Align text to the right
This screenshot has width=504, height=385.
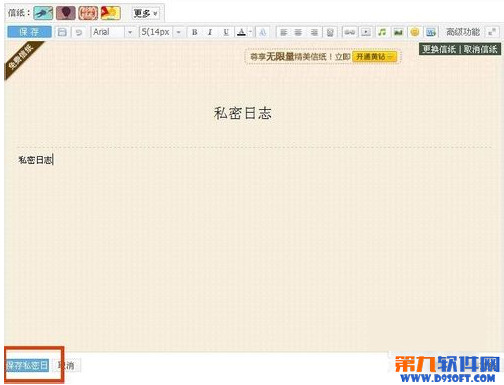(314, 32)
